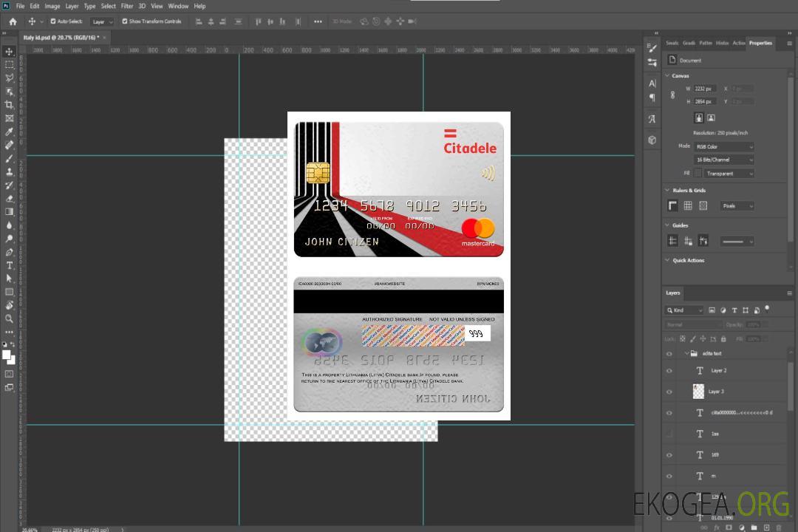Open the Layers panel flyout menu
The width and height of the screenshot is (798, 532).
789,293
